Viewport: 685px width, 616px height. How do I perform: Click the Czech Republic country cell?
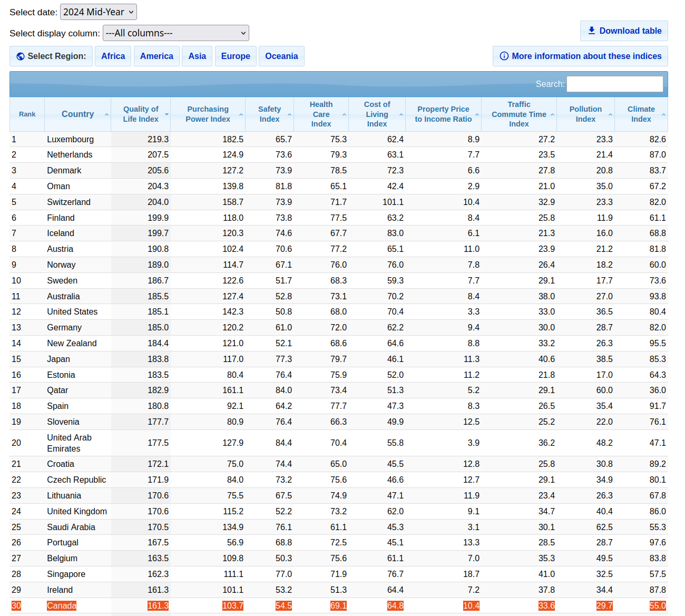tap(76, 480)
